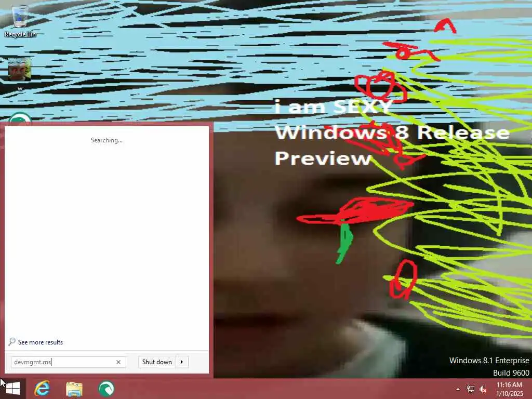Click the Windows Start button
Screen dimensions: 532x399
13,389
